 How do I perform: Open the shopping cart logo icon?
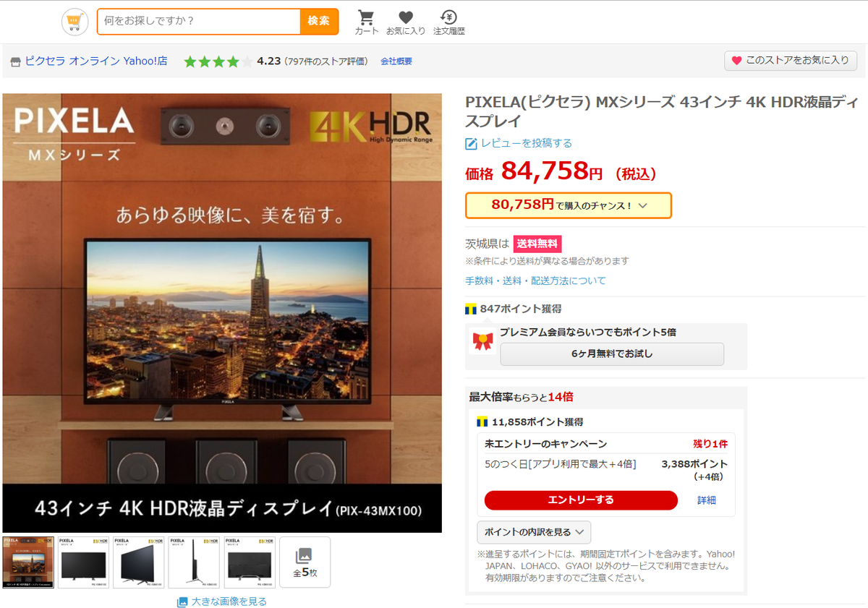(75, 22)
